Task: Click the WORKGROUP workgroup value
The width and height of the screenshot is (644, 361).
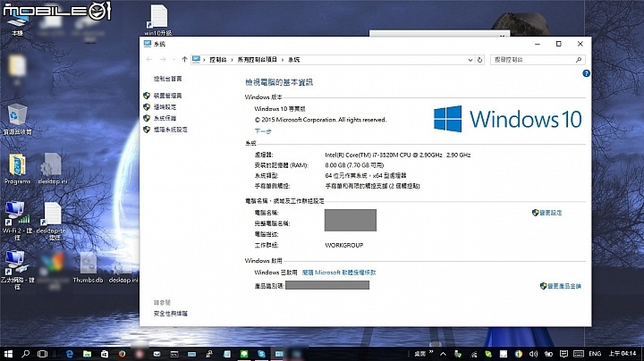Action: click(344, 246)
